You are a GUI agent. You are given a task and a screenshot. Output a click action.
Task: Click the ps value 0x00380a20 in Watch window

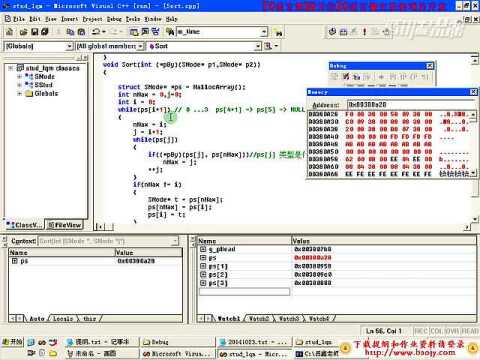[313, 257]
